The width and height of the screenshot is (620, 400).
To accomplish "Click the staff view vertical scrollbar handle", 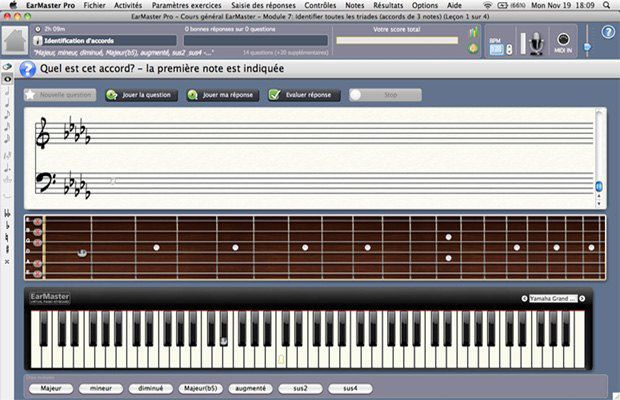I will (599, 186).
